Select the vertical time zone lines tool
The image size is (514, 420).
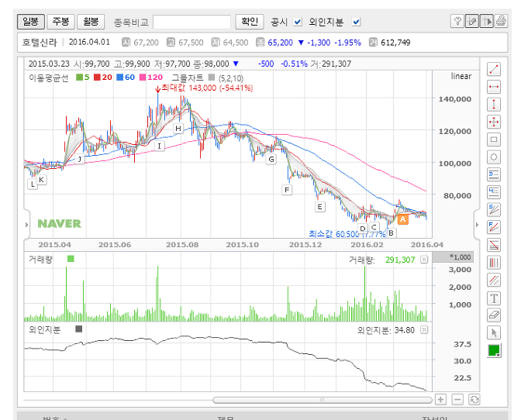coord(494,263)
